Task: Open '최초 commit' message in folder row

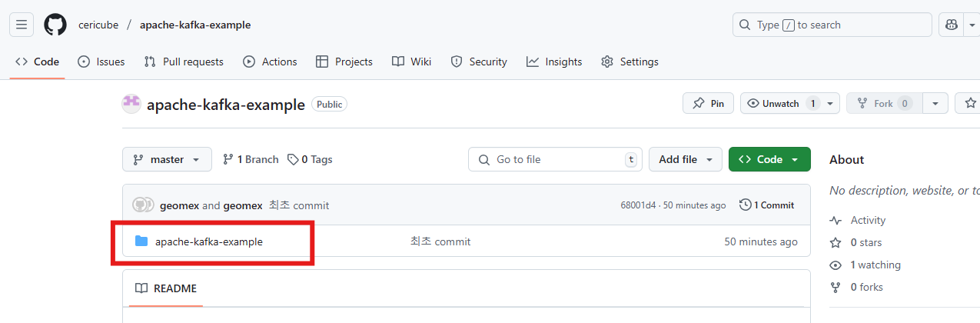Action: 440,241
